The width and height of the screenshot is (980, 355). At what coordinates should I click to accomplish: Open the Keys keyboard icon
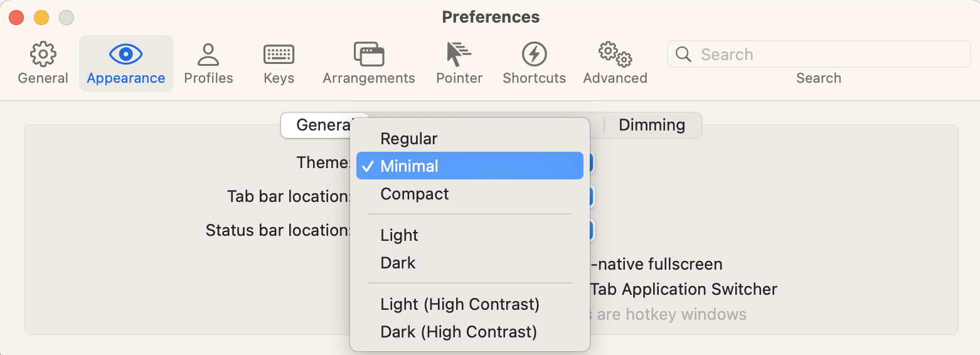pyautogui.click(x=279, y=55)
